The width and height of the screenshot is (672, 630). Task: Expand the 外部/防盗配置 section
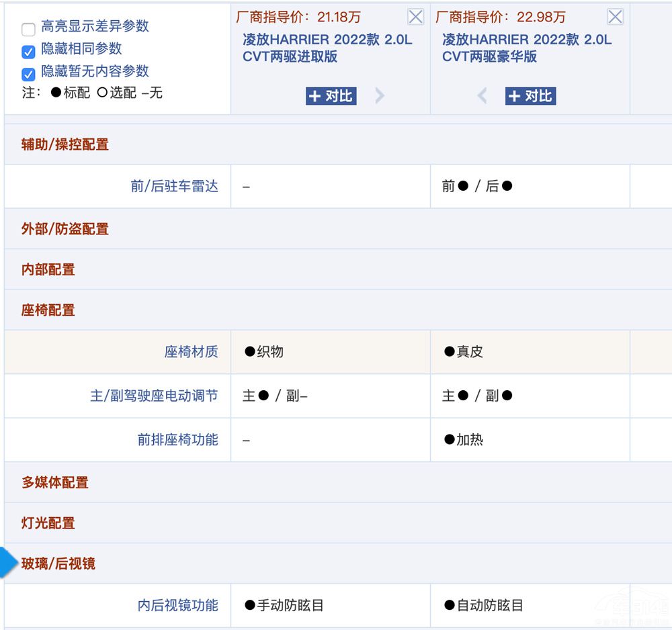pyautogui.click(x=65, y=228)
